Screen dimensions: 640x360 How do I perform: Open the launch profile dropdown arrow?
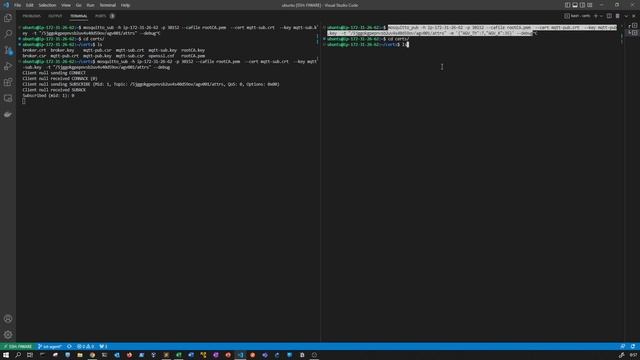pos(601,16)
